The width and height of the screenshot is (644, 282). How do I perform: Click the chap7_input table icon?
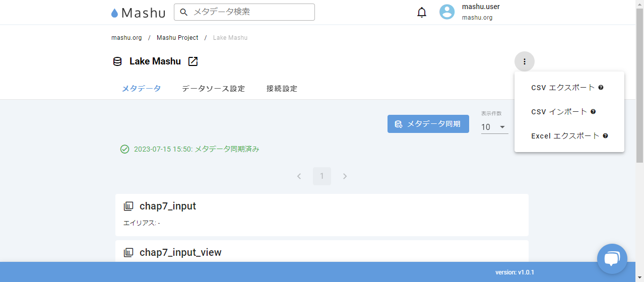128,206
